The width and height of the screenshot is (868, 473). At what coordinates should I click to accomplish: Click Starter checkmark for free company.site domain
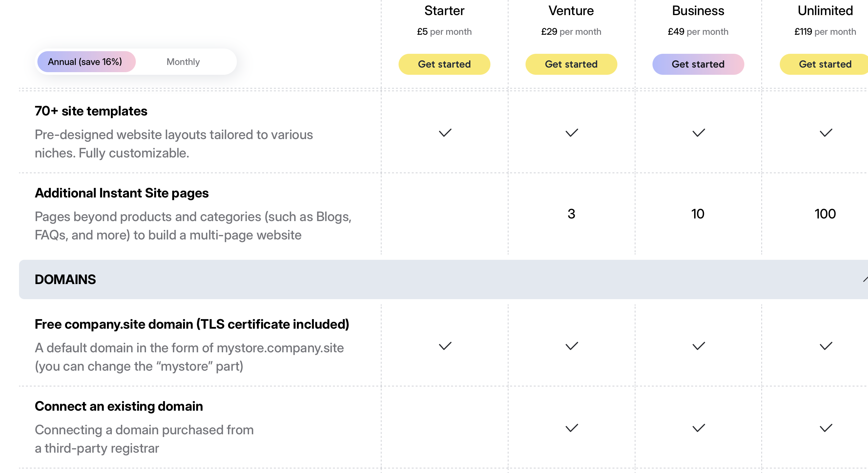click(445, 346)
